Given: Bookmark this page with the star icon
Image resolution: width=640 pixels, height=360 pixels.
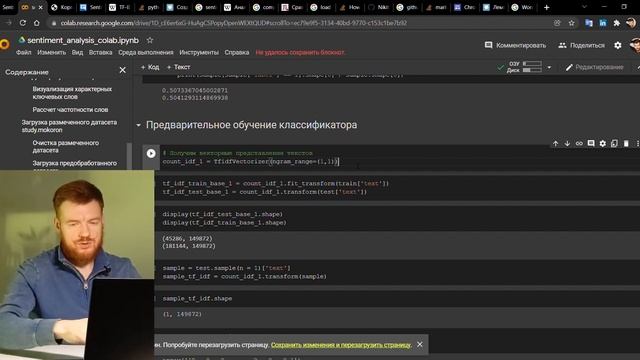Looking at the screenshot, I should [571, 23].
